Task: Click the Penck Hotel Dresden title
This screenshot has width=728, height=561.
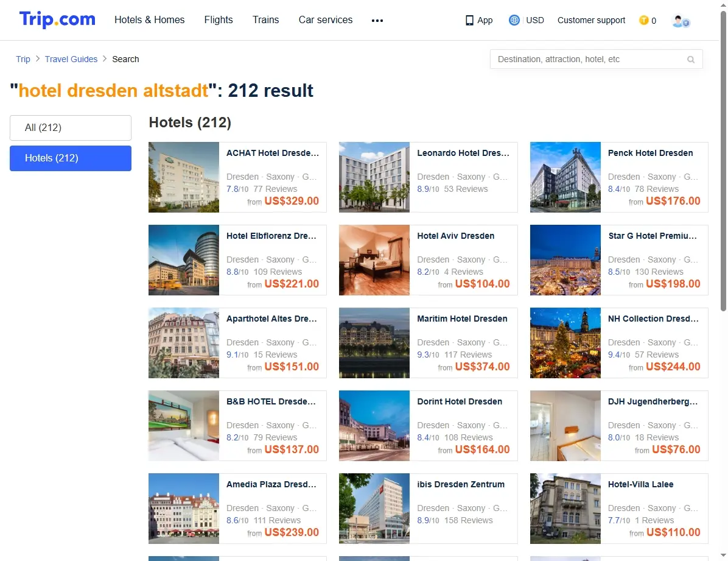Action: (650, 153)
